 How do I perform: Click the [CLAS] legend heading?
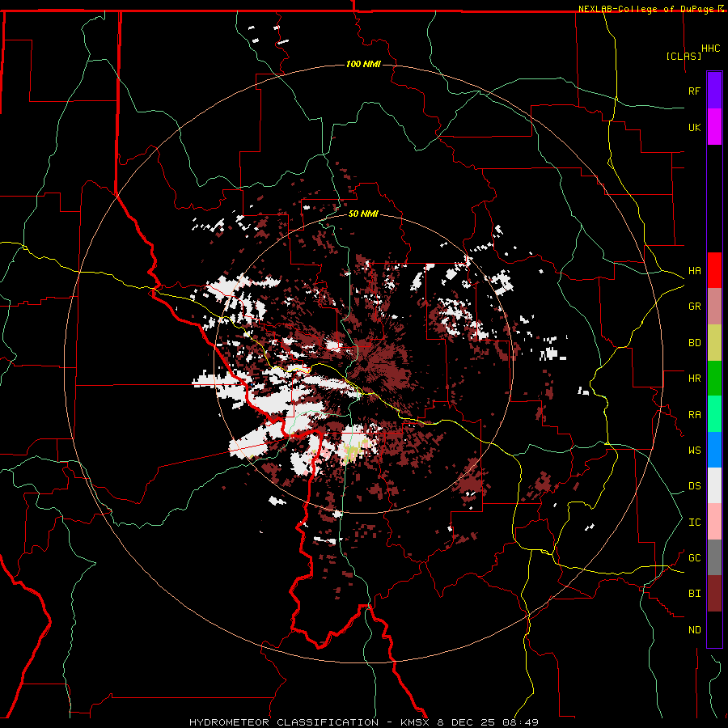[x=684, y=56]
